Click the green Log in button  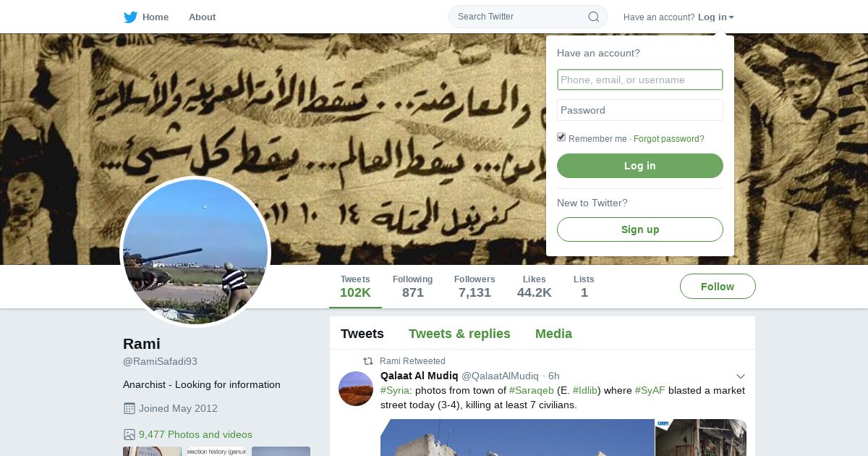(640, 166)
